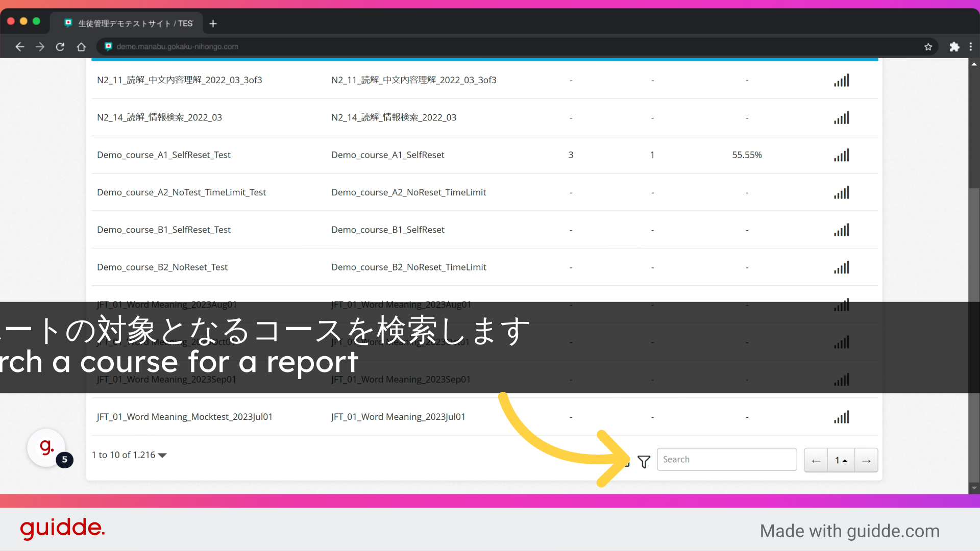Expand the rows-per-page dropdown at '1 to 10 of 1,216'
This screenshot has height=551, width=980.
point(162,455)
